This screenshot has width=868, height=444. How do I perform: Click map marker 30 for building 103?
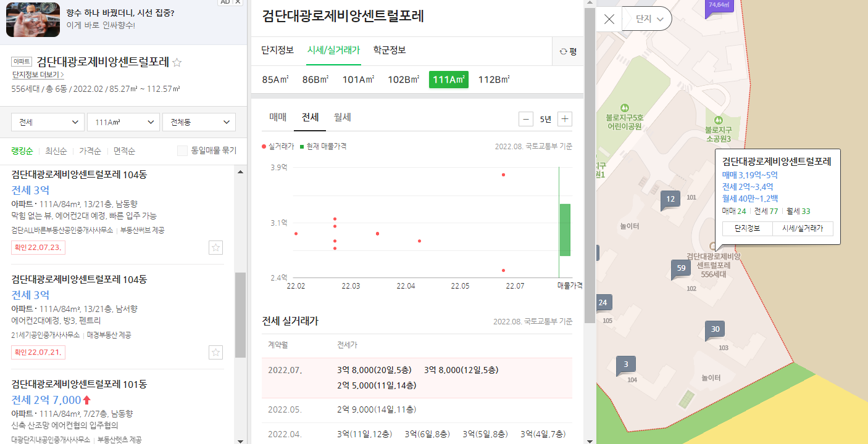coord(715,330)
